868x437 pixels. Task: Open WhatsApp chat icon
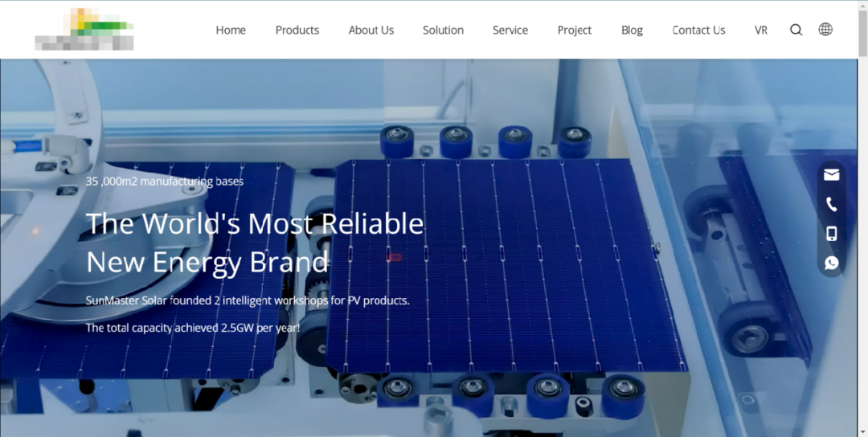coord(831,263)
